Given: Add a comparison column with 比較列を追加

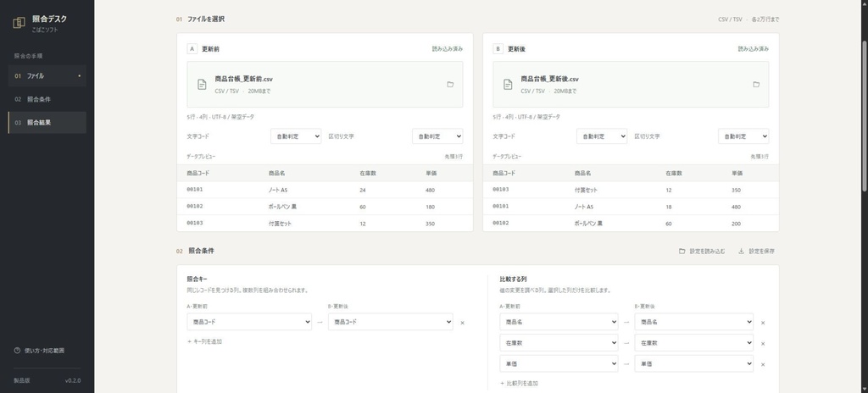Looking at the screenshot, I should [x=519, y=383].
